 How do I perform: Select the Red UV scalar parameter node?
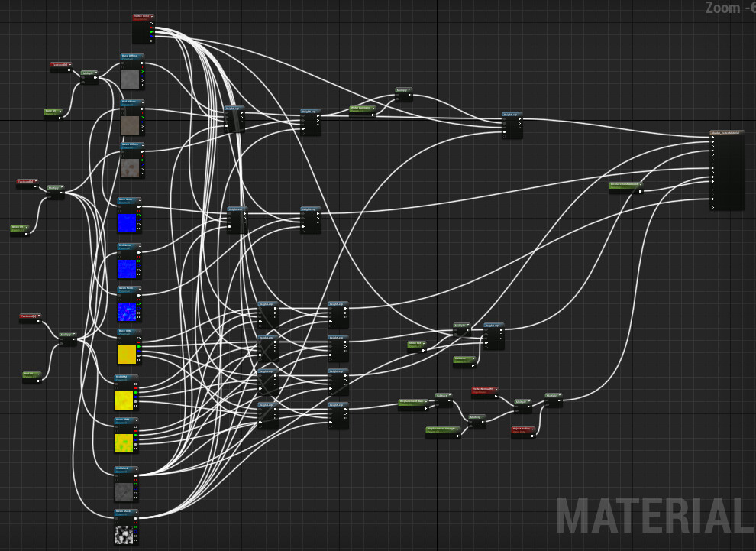32,377
